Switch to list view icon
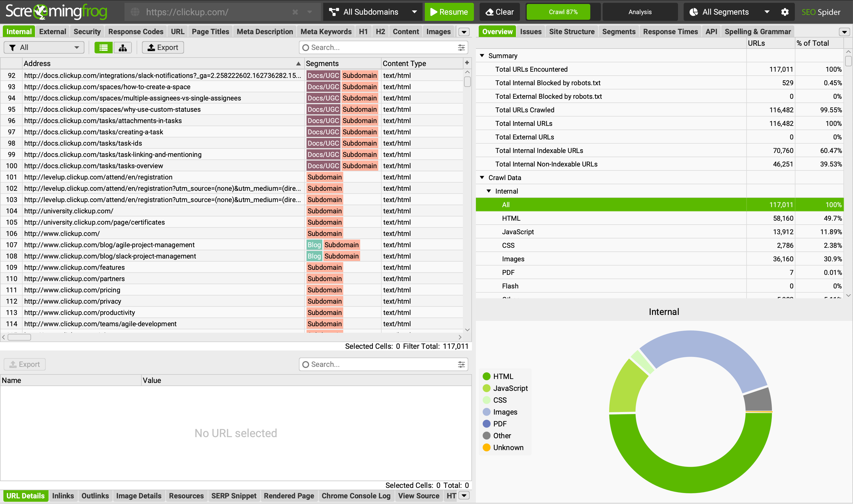The height and width of the screenshot is (504, 853). (x=103, y=47)
